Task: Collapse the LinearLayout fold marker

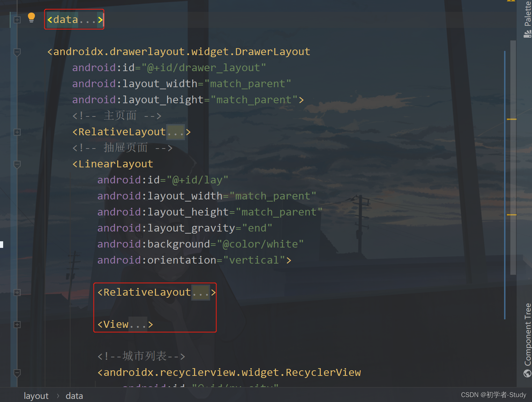Action: (17, 164)
